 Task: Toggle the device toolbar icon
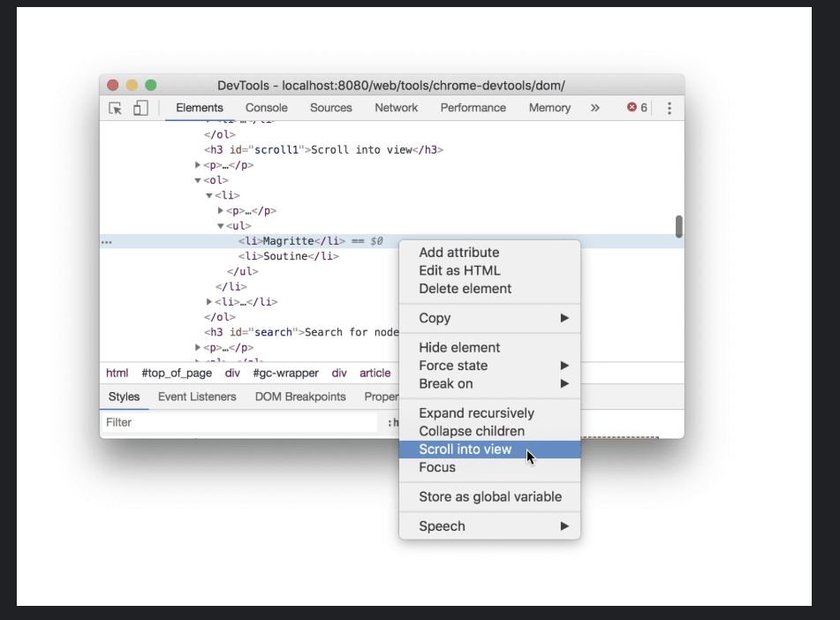(140, 107)
